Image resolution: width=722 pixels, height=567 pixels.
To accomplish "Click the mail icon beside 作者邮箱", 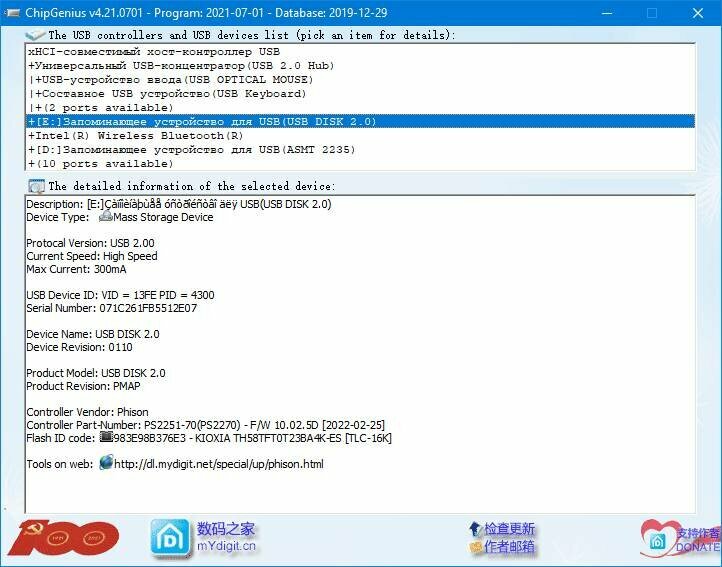I will 475,547.
